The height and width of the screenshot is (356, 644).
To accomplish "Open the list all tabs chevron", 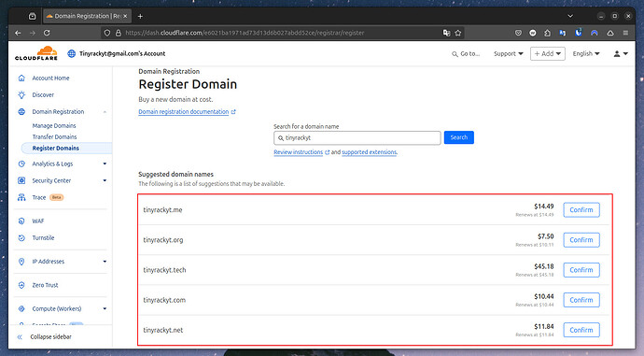I will click(570, 16).
